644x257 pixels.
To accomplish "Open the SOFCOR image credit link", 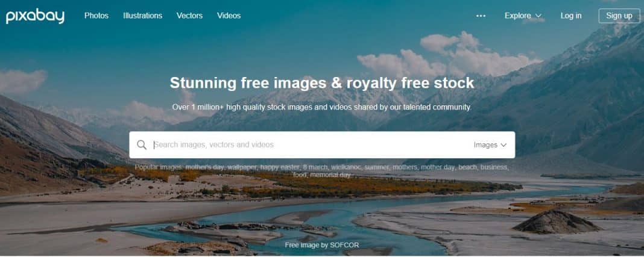I will (344, 245).
